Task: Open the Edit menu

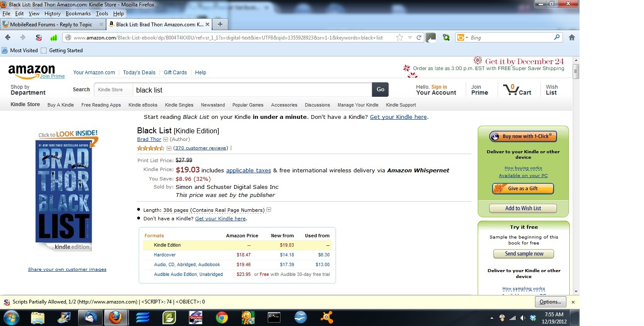Action: (x=20, y=14)
